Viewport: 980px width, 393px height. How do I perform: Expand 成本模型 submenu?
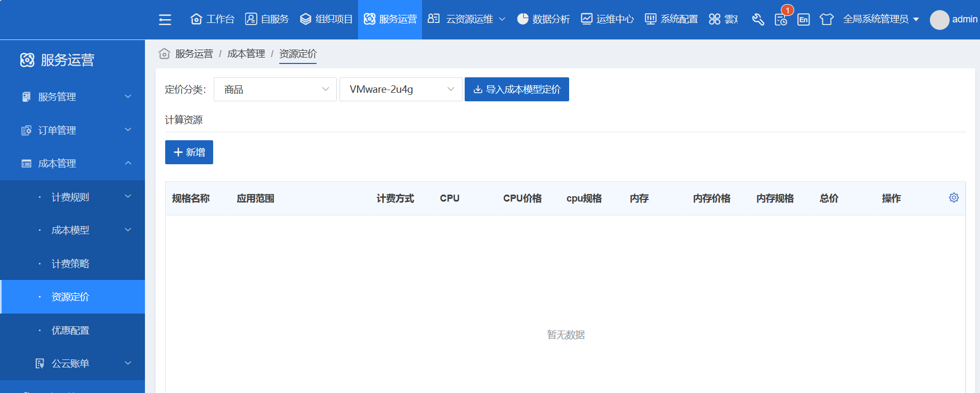coord(72,230)
